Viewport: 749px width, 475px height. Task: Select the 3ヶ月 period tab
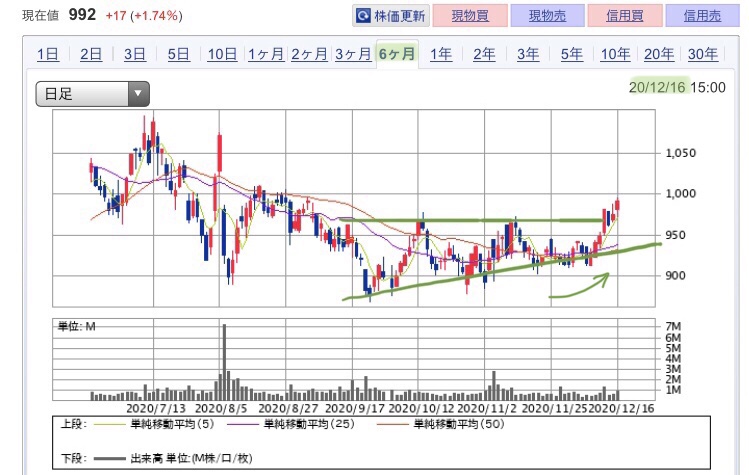click(x=354, y=55)
